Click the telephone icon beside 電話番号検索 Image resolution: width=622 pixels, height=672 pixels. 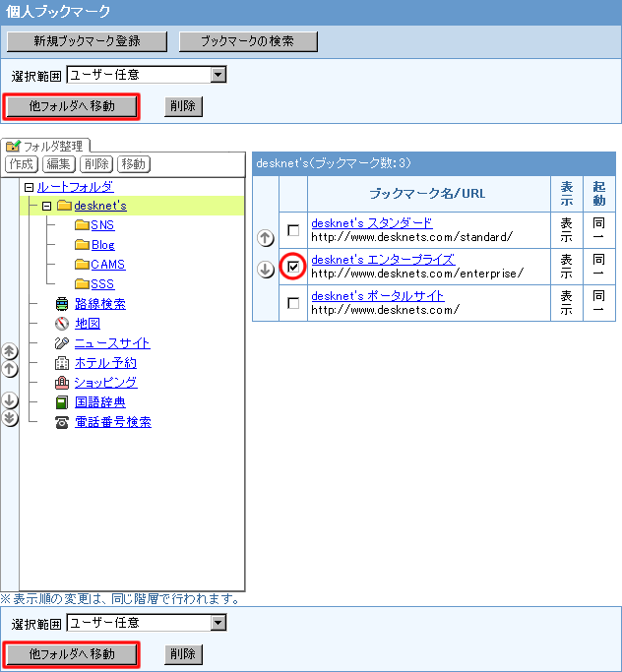(x=62, y=422)
